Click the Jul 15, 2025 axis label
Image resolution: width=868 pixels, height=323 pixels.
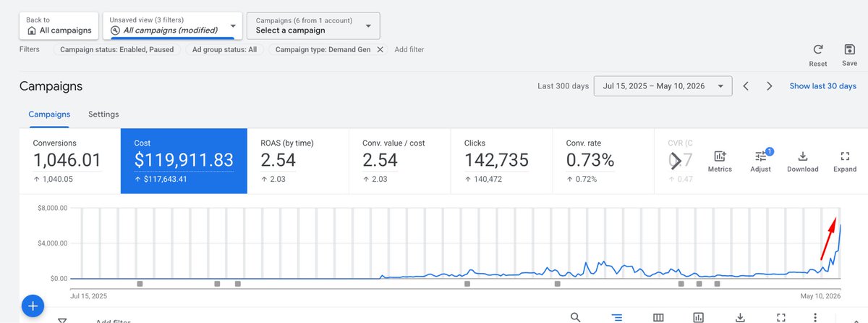click(88, 296)
